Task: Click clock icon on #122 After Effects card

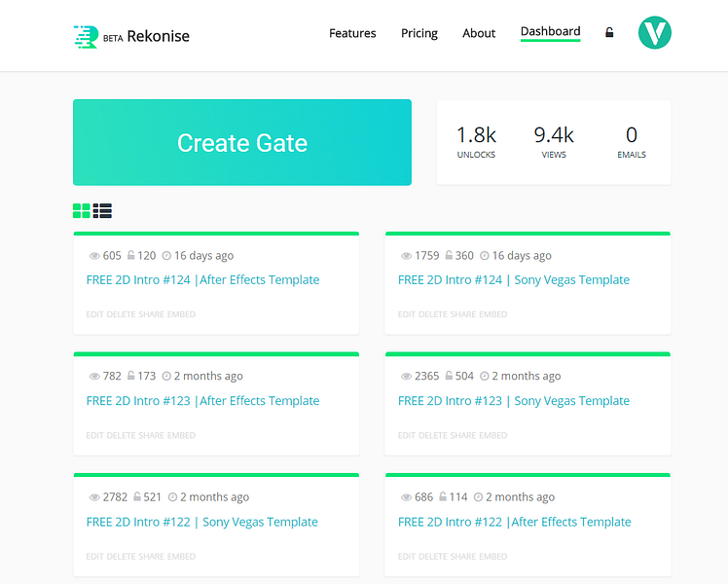Action: click(x=478, y=497)
